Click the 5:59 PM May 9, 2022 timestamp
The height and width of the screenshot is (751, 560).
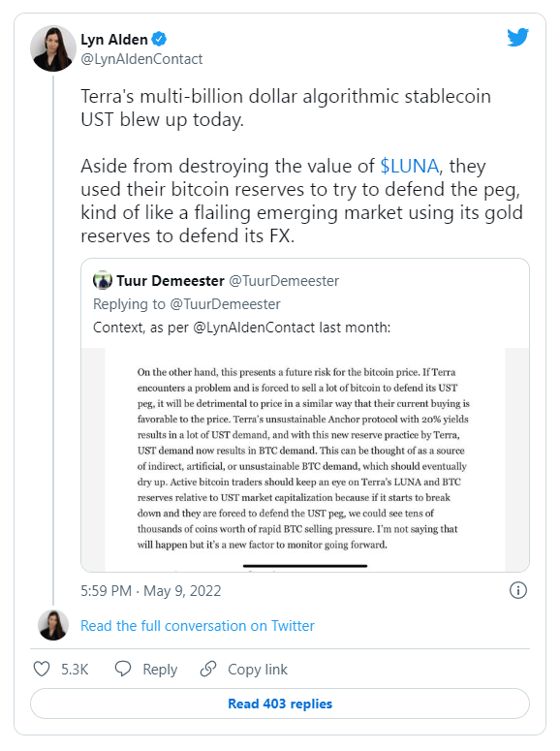[x=151, y=590]
